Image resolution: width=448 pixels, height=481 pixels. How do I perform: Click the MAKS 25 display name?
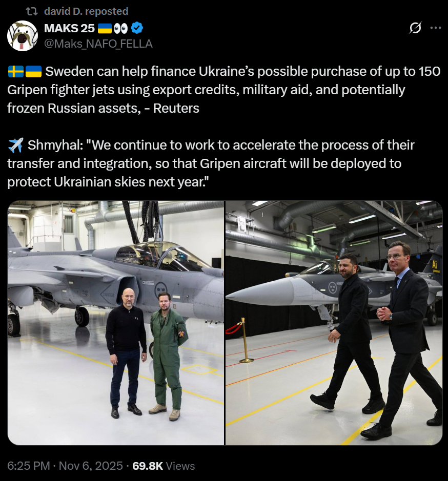pos(69,28)
